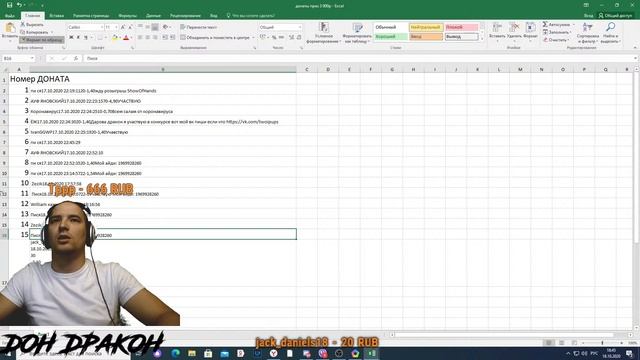This screenshot has width=640, height=360.
Task: Toggle underline formatting
Action: 86,38
